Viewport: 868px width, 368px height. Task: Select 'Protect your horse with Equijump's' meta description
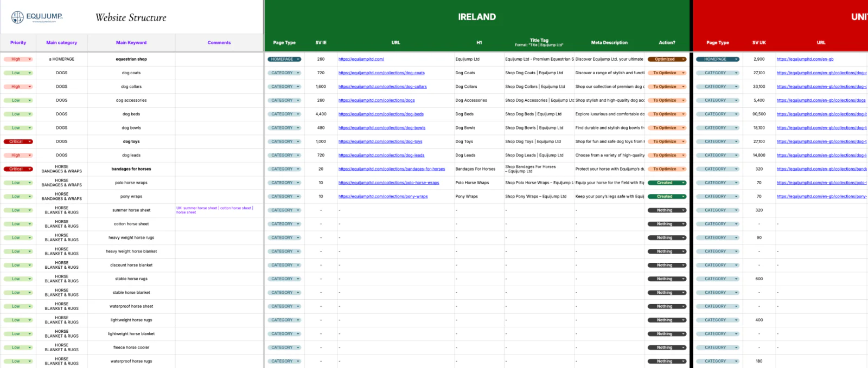tap(610, 169)
